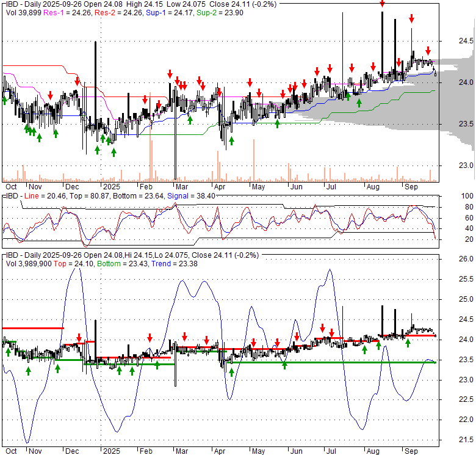Click the '23.0' price label on the top chart axis
The image size is (476, 455).
pos(466,166)
